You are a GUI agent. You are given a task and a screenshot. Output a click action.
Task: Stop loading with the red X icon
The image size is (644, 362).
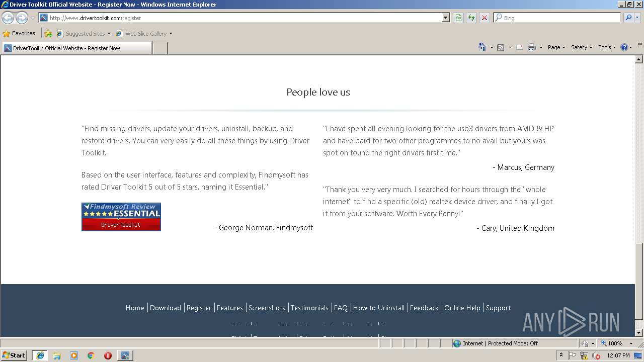coord(484,18)
